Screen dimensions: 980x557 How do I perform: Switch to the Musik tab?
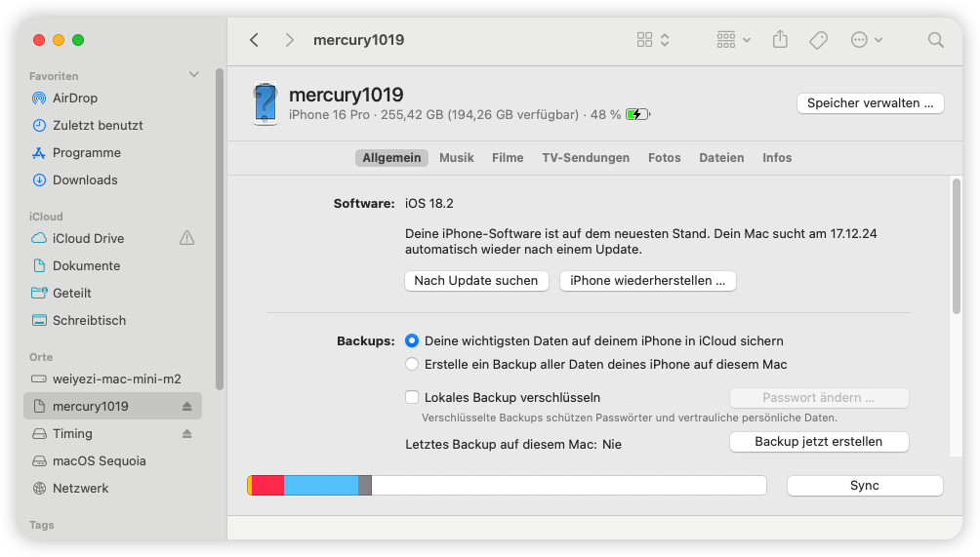pyautogui.click(x=457, y=158)
